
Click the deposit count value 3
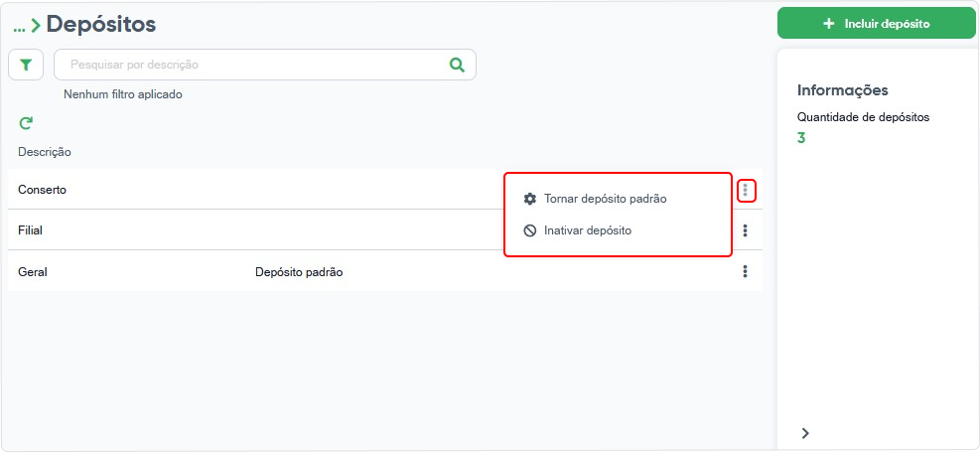click(801, 138)
